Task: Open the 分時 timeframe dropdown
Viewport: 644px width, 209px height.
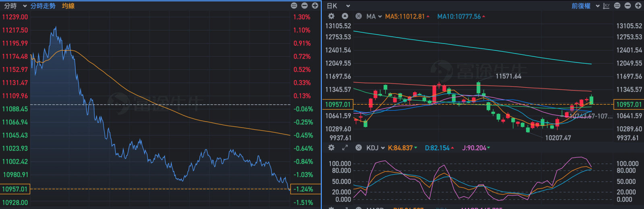Action: tap(15, 6)
